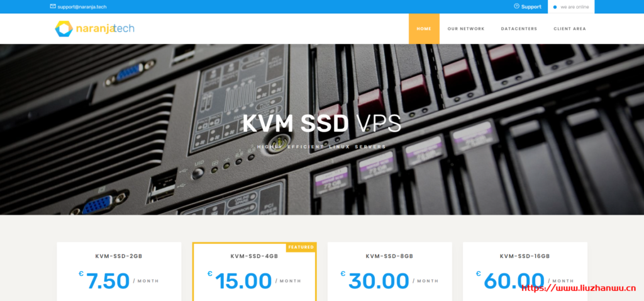The height and width of the screenshot is (301, 644).
Task: Click the yellow FEATURED badge
Action: pos(301,247)
